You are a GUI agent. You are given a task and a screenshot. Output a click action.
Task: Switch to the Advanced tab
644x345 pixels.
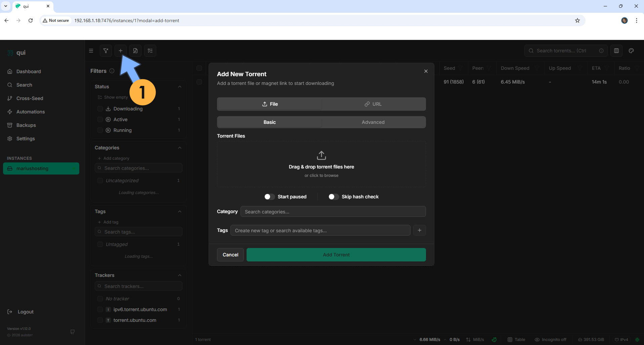373,122
